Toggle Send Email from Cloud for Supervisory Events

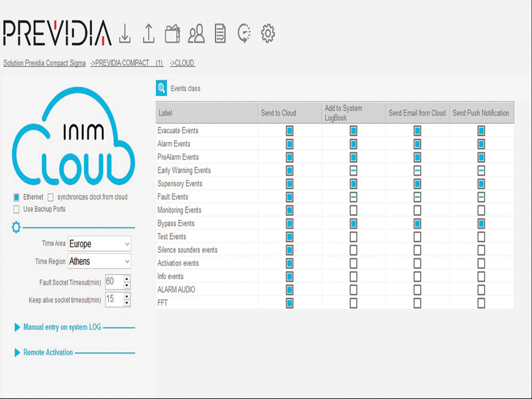click(417, 183)
